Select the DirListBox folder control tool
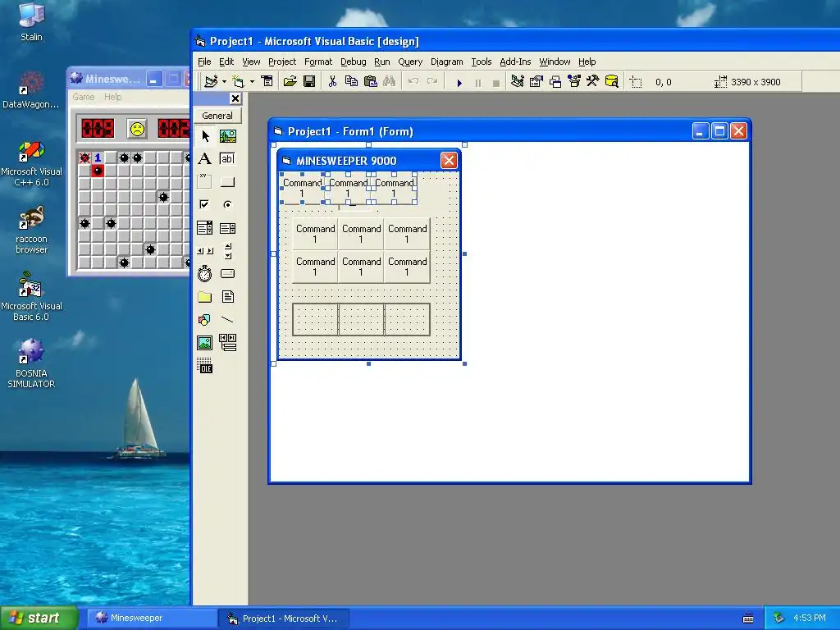The height and width of the screenshot is (630, 840). (x=205, y=297)
